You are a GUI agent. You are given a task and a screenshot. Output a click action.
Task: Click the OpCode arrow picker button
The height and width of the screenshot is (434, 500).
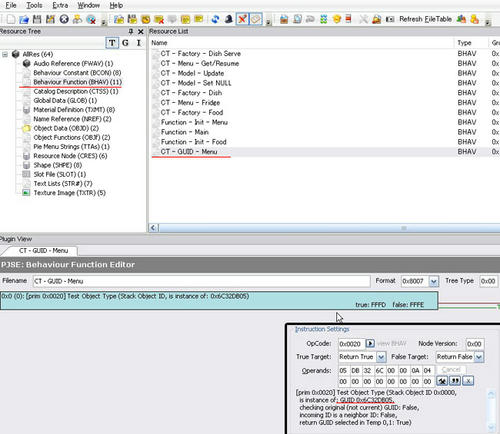click(x=370, y=343)
